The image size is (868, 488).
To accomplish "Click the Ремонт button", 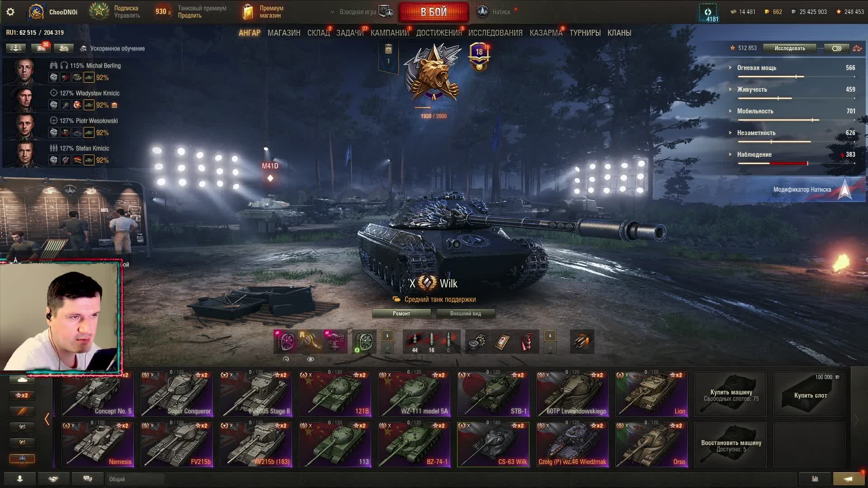I will tap(401, 313).
